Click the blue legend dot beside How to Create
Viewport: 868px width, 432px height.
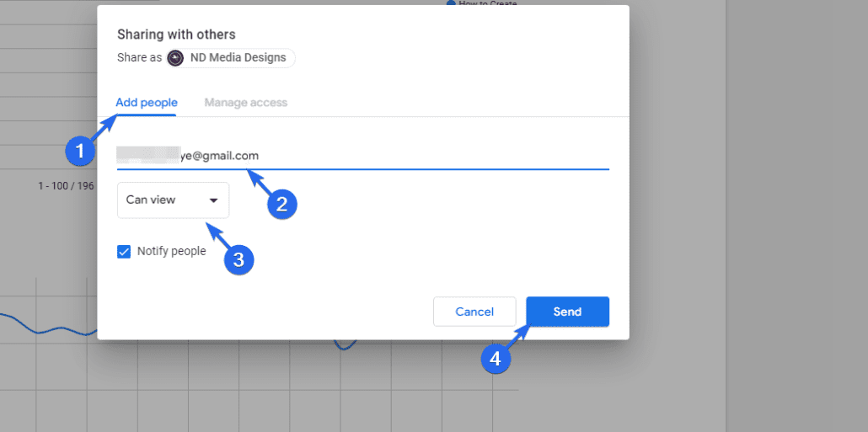451,3
